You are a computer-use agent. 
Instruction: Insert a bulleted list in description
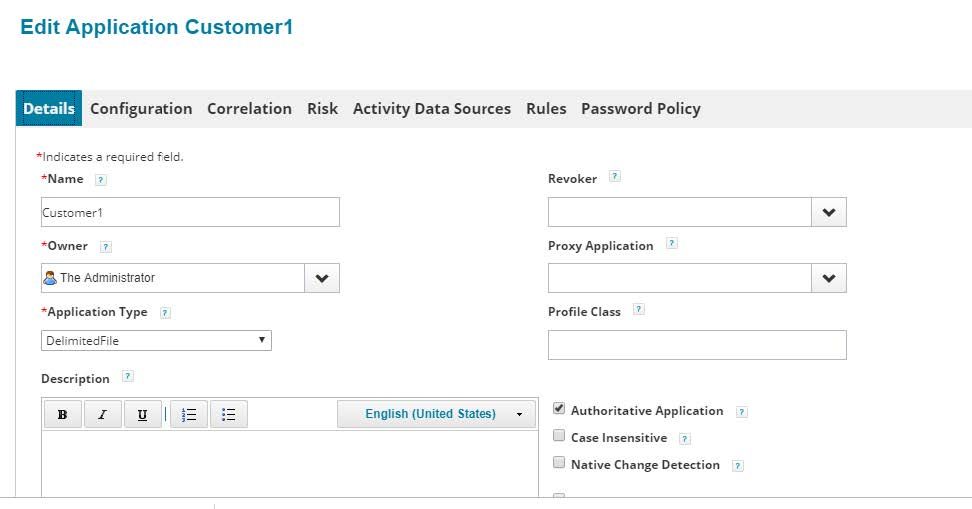click(x=228, y=415)
